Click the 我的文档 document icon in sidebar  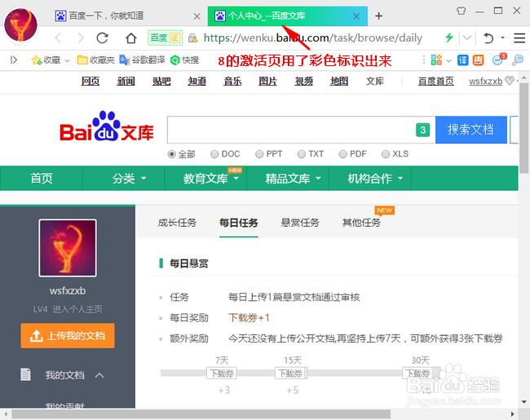pos(26,374)
